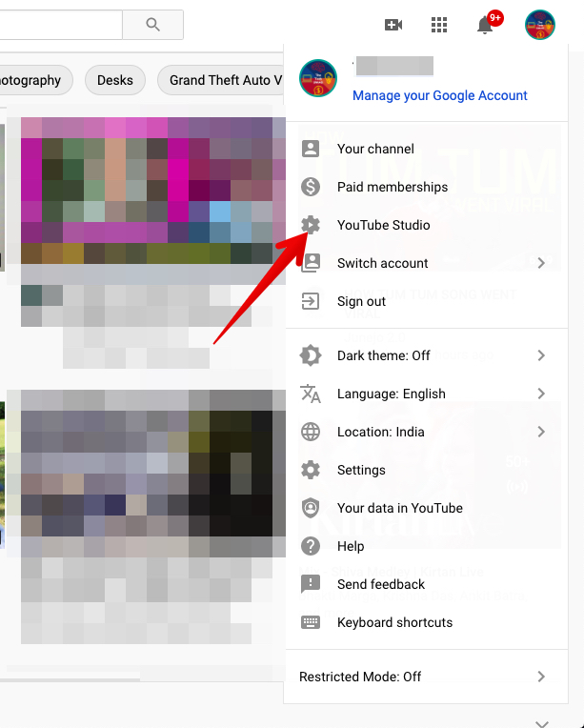Click the Sign out arrow icon

pos(311,301)
